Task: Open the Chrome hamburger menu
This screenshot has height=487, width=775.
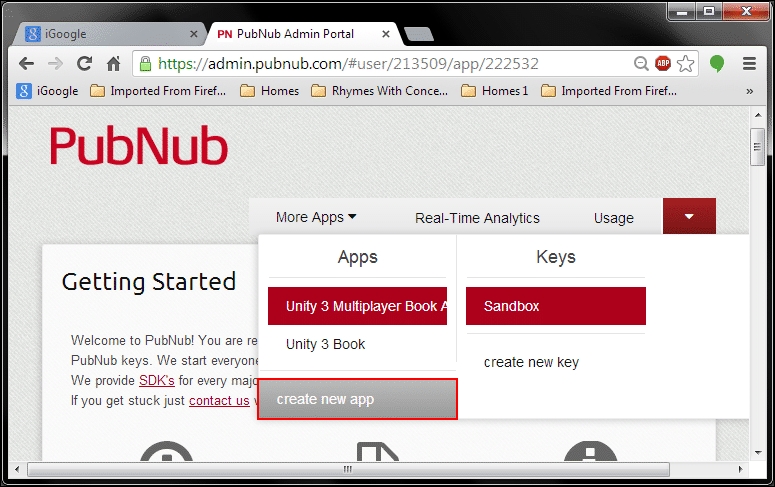Action: pos(749,63)
